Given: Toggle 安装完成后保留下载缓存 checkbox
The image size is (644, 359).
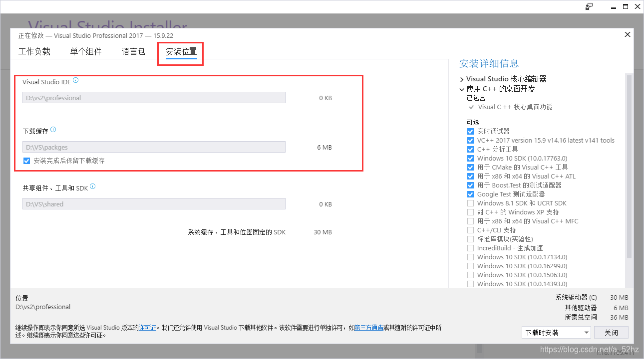Looking at the screenshot, I should tap(26, 161).
